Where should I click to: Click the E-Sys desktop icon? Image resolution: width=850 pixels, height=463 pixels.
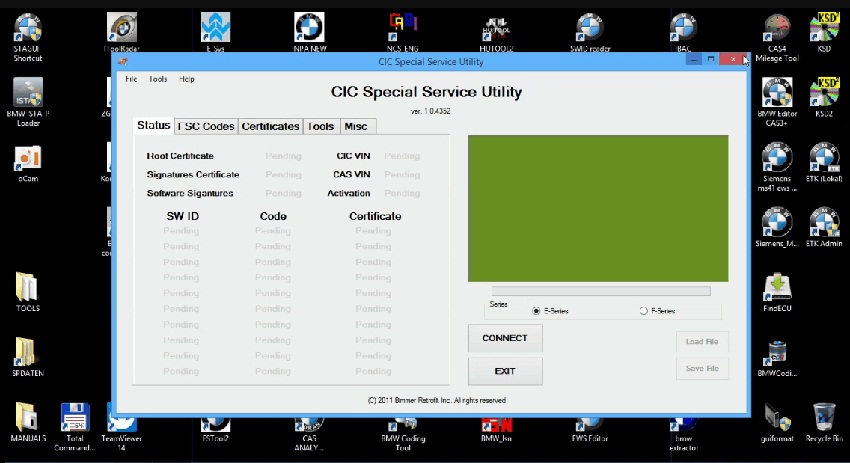point(215,28)
